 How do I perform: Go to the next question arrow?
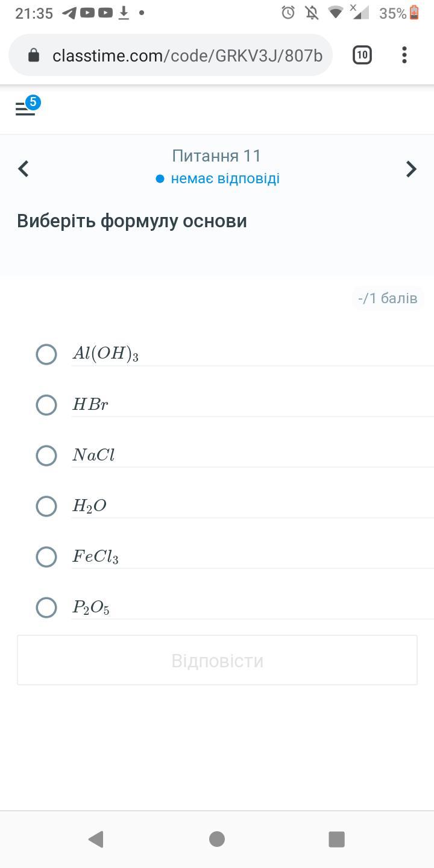(x=411, y=169)
